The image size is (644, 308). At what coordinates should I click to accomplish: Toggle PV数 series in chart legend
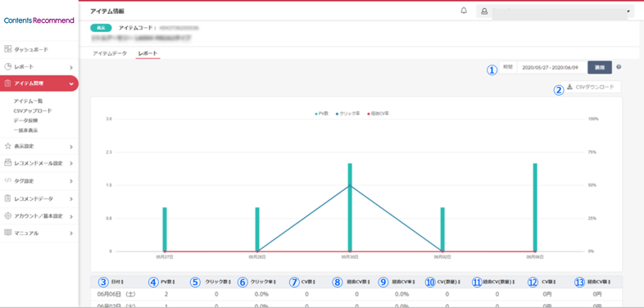click(320, 113)
